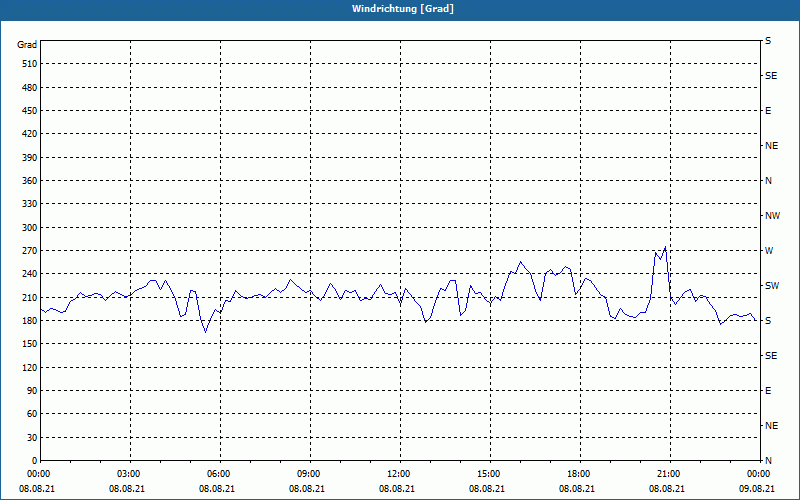The width and height of the screenshot is (800, 500).
Task: Select the '90' y-axis value
Action: click(x=32, y=391)
